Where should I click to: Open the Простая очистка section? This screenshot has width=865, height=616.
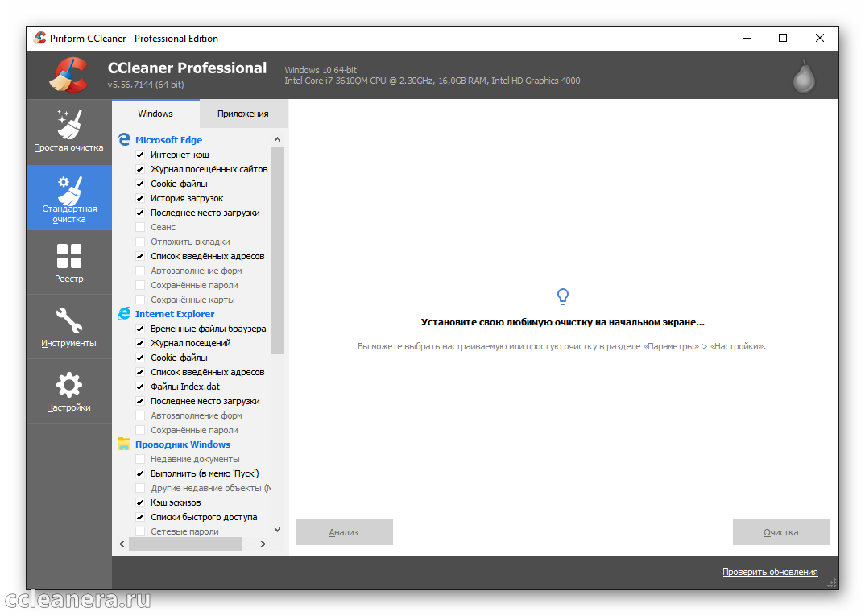[x=69, y=132]
